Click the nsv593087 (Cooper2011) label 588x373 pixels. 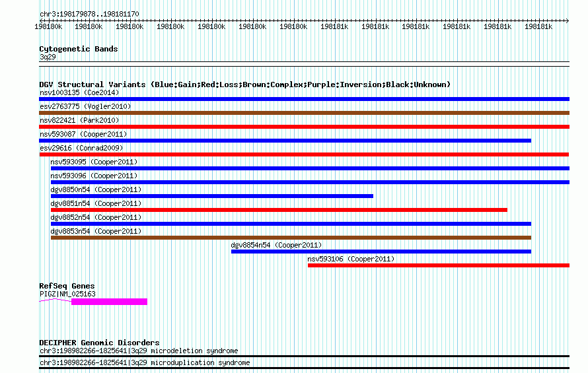[x=83, y=134]
